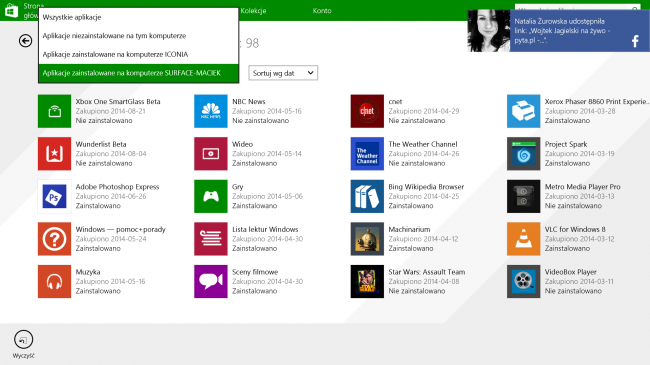Click The Weather Channel title text
650x365 pixels.
coord(423,144)
